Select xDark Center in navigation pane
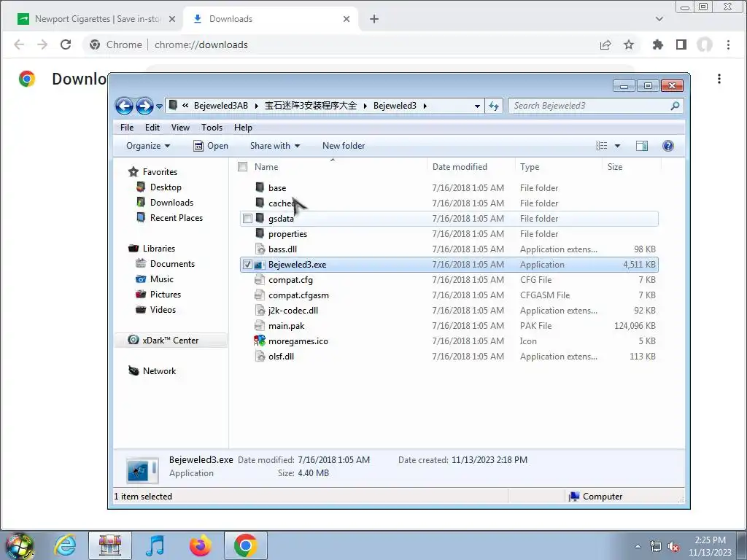Screen dimensions: 747x560 (170, 340)
